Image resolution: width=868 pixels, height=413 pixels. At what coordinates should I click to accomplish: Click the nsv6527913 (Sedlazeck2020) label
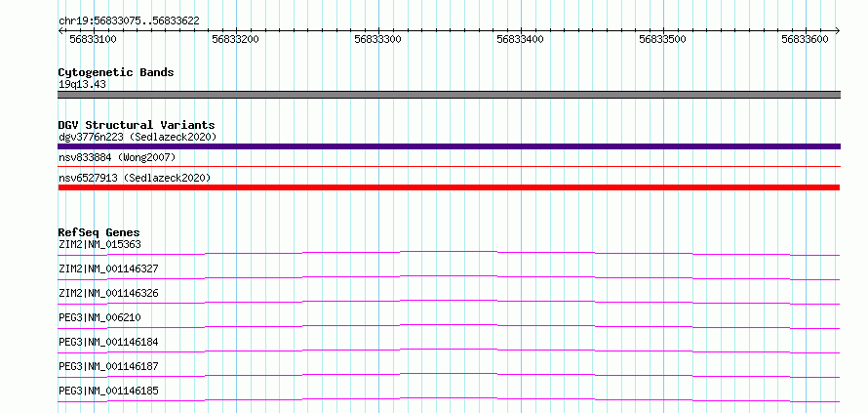tap(135, 178)
